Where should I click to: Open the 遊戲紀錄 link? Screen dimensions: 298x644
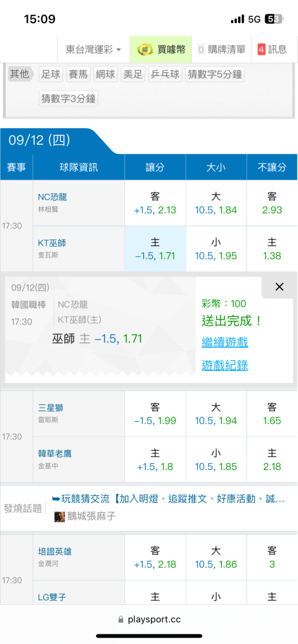[x=224, y=365]
